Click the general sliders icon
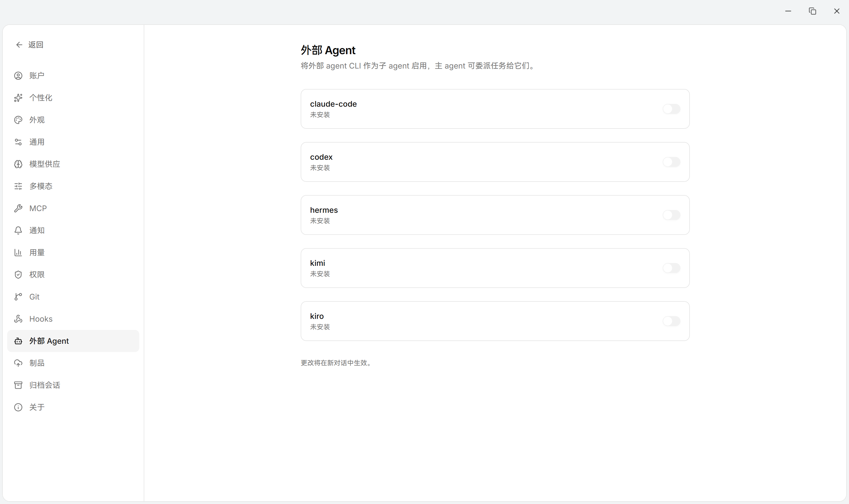The width and height of the screenshot is (849, 504). coord(18,142)
